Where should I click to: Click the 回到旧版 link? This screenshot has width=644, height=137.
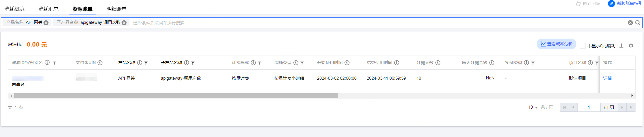pyautogui.click(x=588, y=3)
